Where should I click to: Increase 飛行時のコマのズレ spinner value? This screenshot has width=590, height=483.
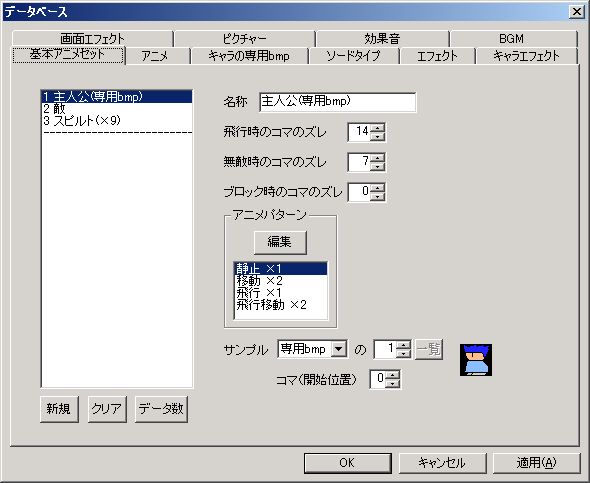click(377, 128)
